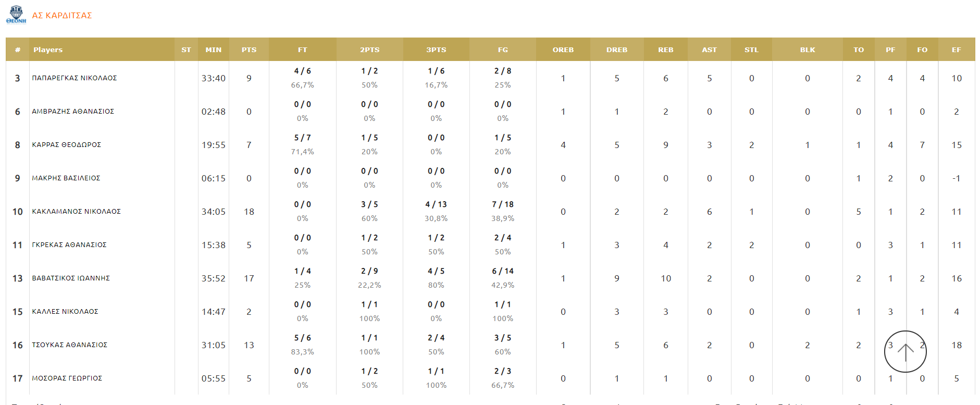
Task: Open player ΒΑΒΑΤΣΙΚΟΣ ΙΩΑΝΝΗΣ
Action: 71,278
